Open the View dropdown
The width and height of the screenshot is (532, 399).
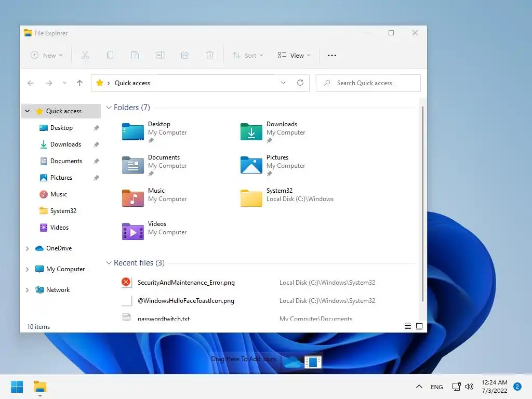pos(294,55)
